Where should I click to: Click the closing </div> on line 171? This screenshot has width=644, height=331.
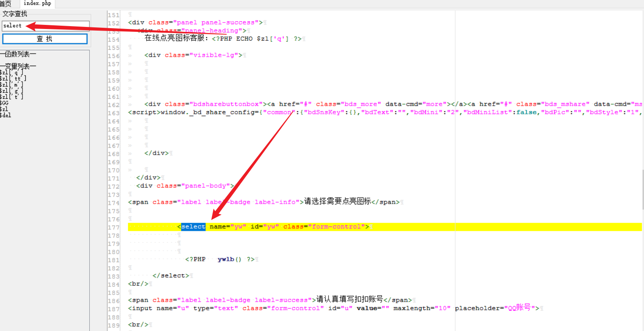coord(148,178)
